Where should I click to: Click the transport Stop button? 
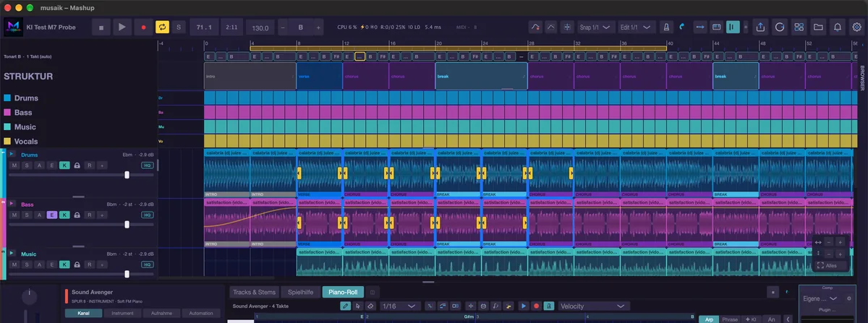tap(101, 27)
